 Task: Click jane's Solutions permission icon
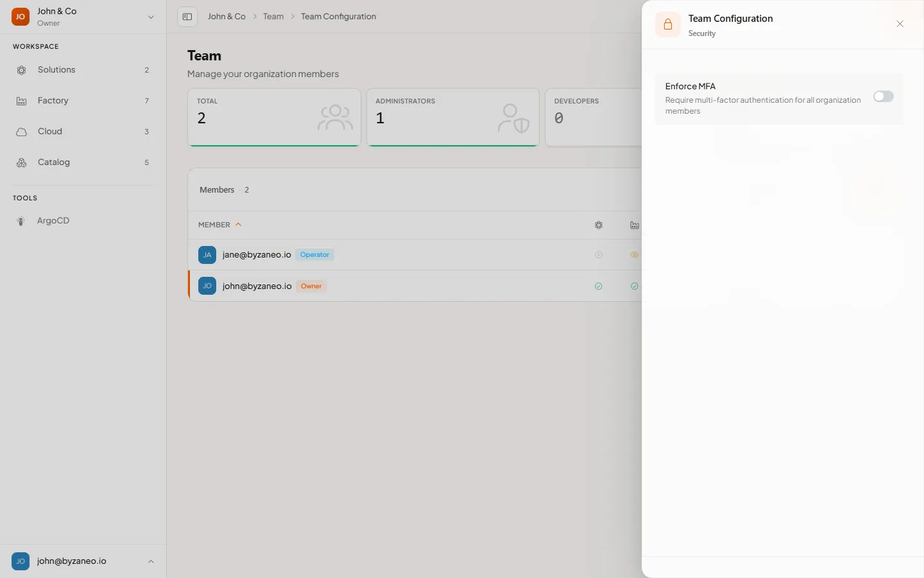click(599, 255)
